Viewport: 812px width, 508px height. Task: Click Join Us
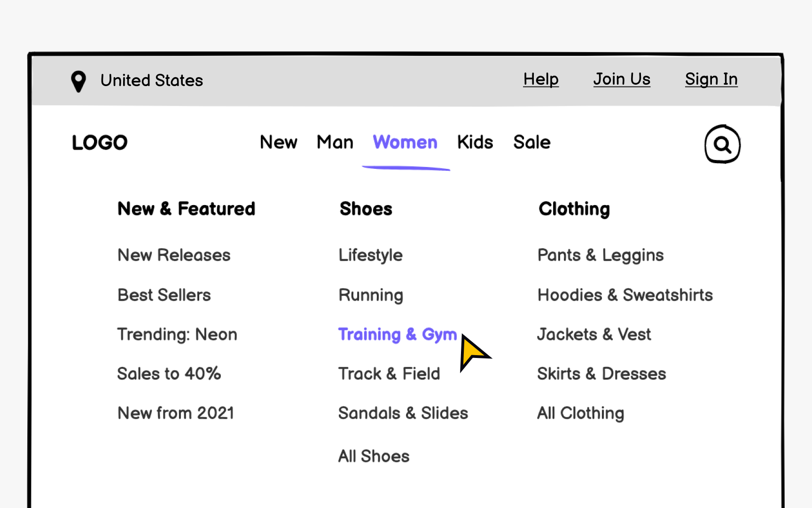[622, 79]
